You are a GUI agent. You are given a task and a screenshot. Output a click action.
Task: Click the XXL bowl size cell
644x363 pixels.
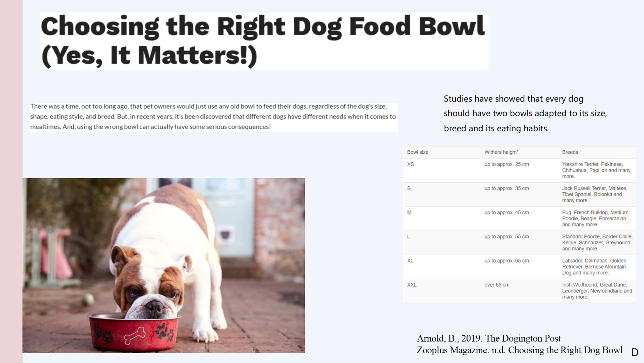(412, 285)
